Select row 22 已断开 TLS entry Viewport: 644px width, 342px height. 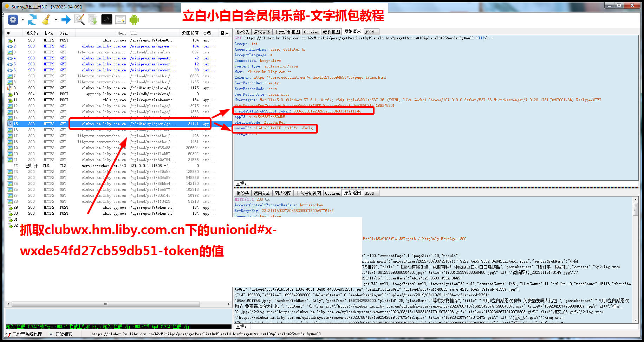[x=118, y=166]
